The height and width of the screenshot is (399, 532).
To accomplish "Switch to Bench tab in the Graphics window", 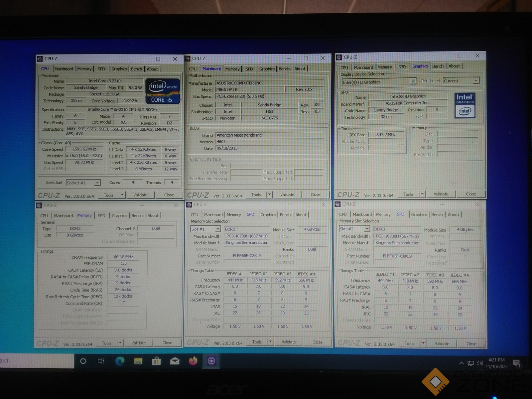I will 438,66.
